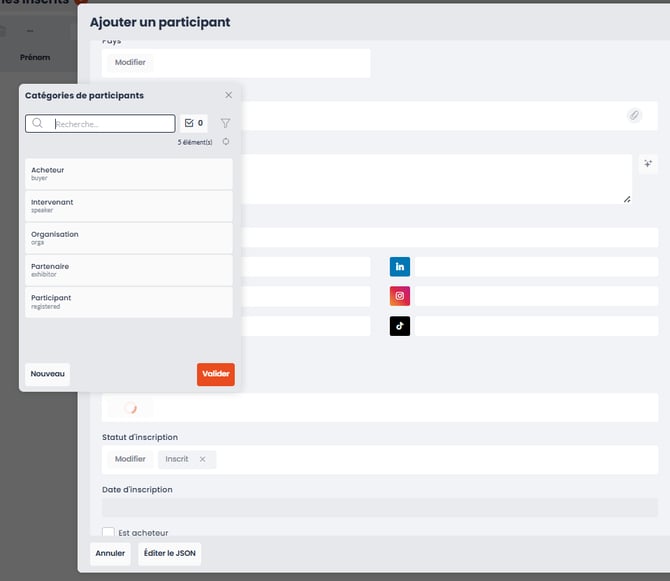The width and height of the screenshot is (670, 581).
Task: Click the LinkedIn icon
Action: (x=400, y=266)
